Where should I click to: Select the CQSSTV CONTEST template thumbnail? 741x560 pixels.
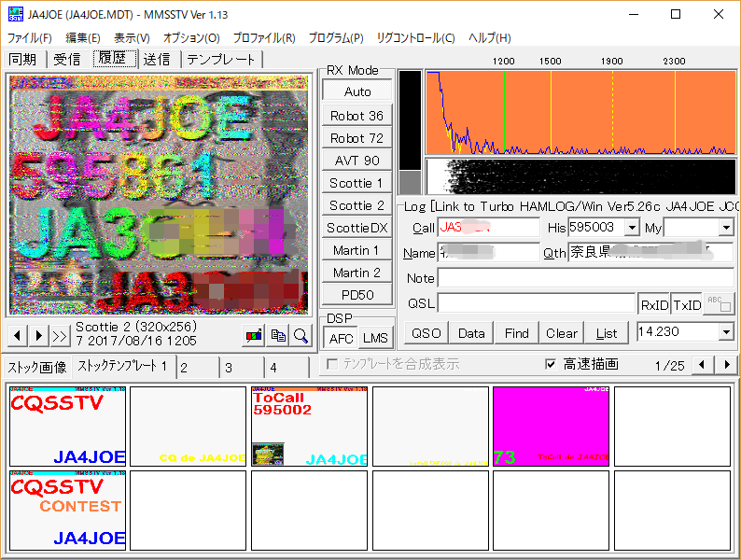click(68, 511)
